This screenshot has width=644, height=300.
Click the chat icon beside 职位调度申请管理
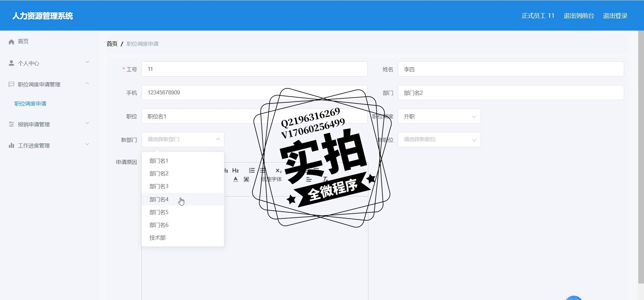pos(11,84)
